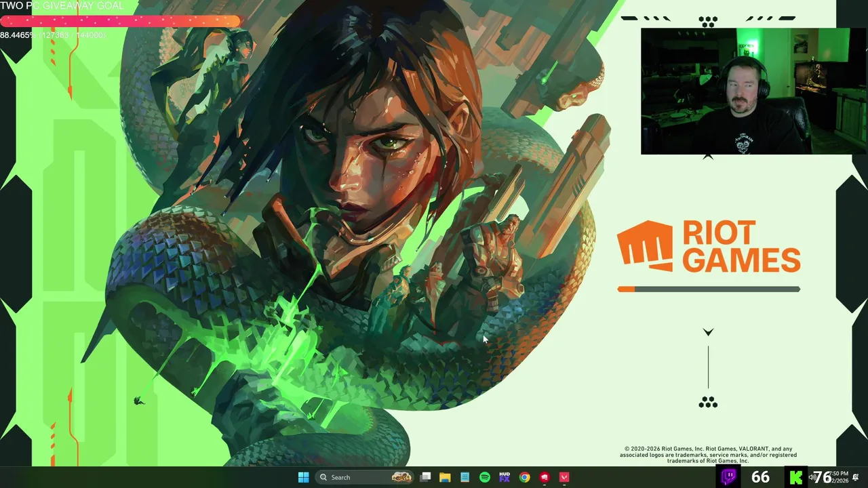Open the Notepad app on the taskbar
This screenshot has width=868, height=488.
[x=465, y=477]
